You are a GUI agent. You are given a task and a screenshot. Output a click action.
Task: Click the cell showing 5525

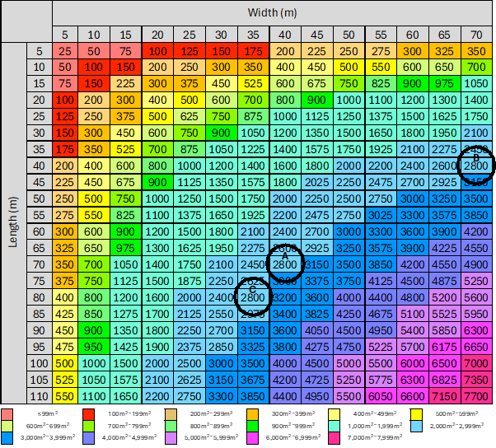[444, 314]
